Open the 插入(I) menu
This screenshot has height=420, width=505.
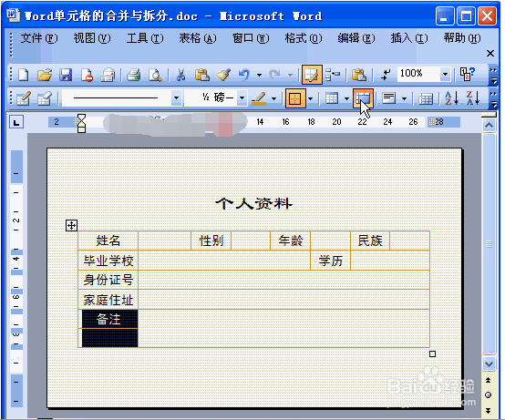[x=409, y=38]
